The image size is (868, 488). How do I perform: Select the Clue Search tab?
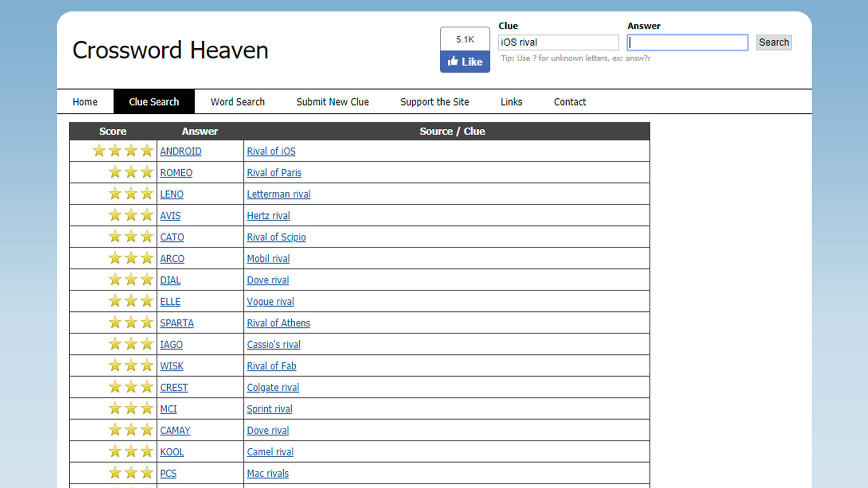[154, 102]
